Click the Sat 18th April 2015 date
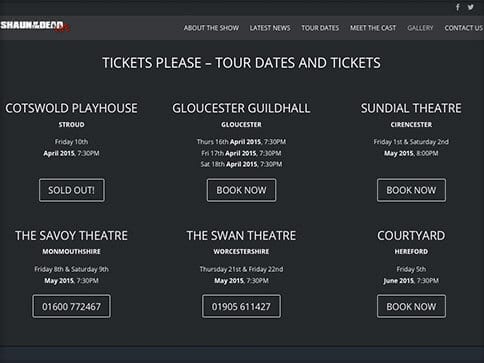Screen dimensions: 484x363 click(241, 164)
